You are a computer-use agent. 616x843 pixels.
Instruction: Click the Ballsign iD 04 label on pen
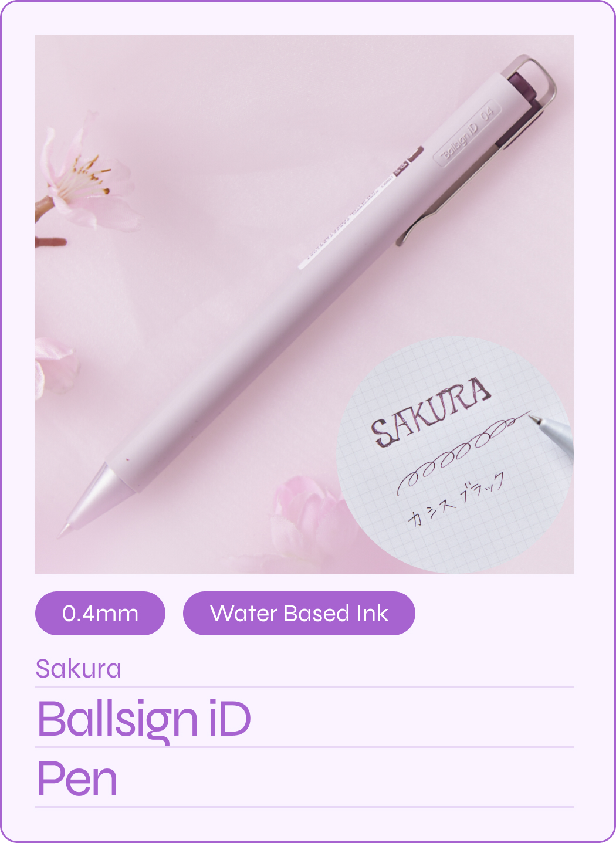tap(468, 134)
